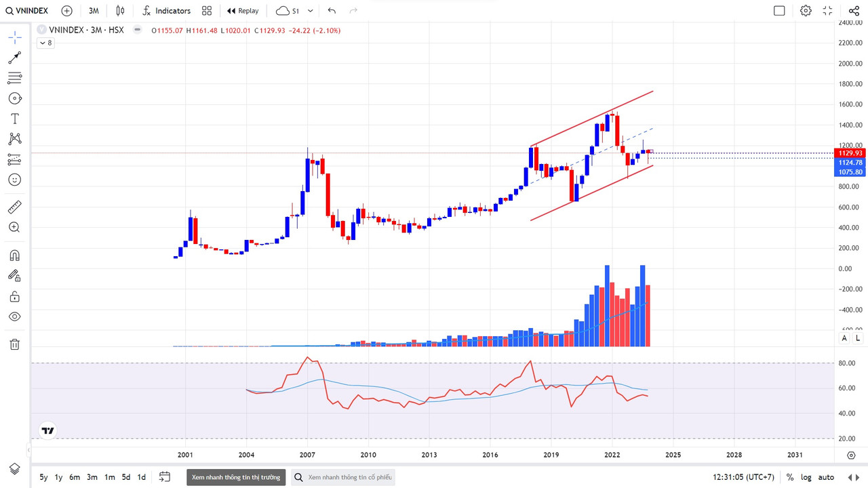Select the text annotation tool
Screen dimensions: 868x488
pos(15,119)
